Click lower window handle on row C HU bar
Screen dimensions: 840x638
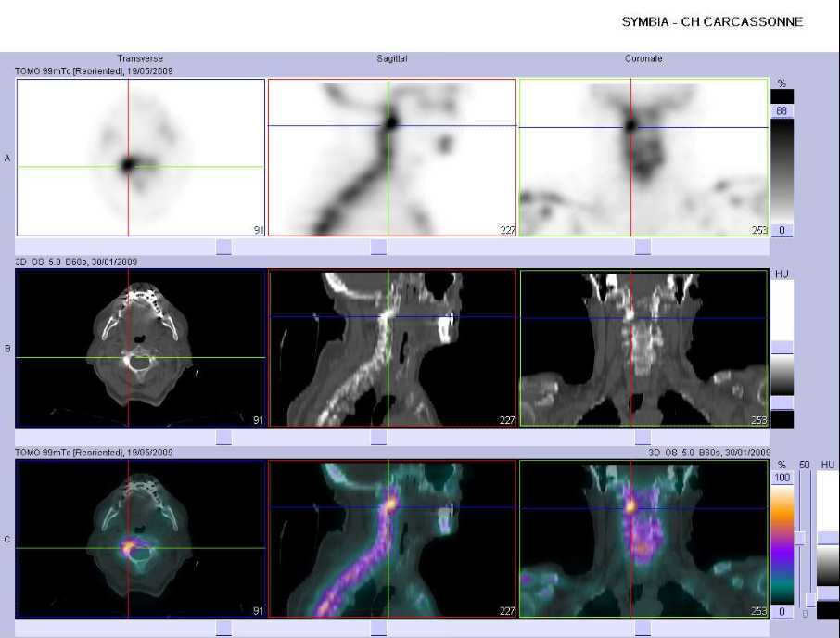pos(828,593)
